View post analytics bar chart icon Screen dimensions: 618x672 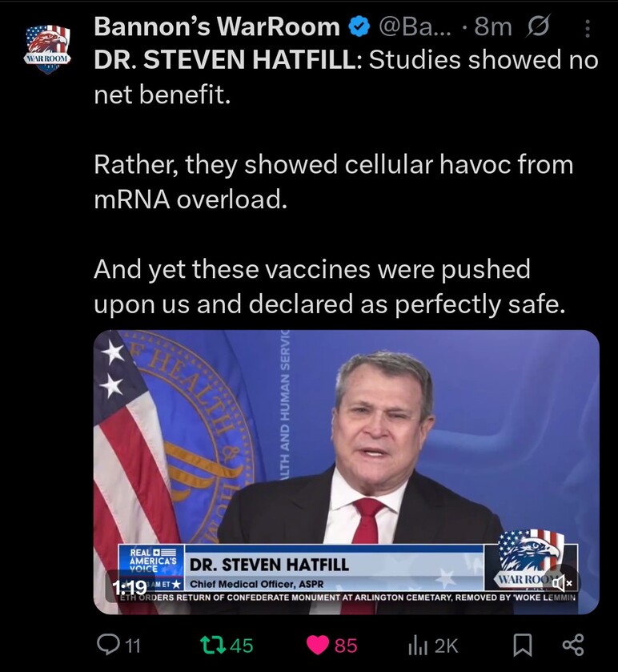coord(419,646)
